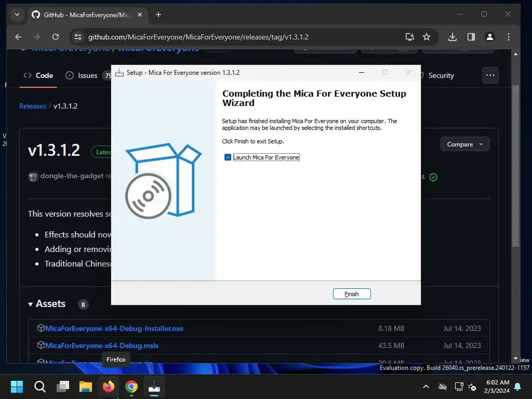Minimize the Mica For Everyone Setup window
Screen dimensions: 532x399
point(362,72)
